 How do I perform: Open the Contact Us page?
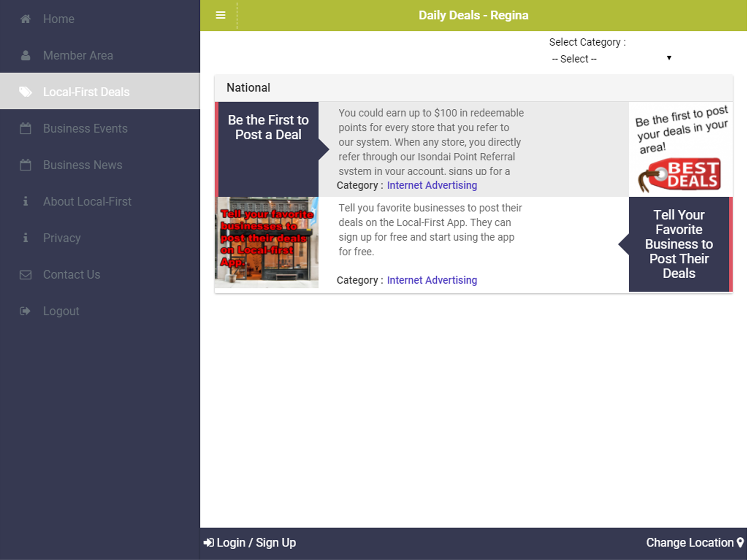point(100,274)
